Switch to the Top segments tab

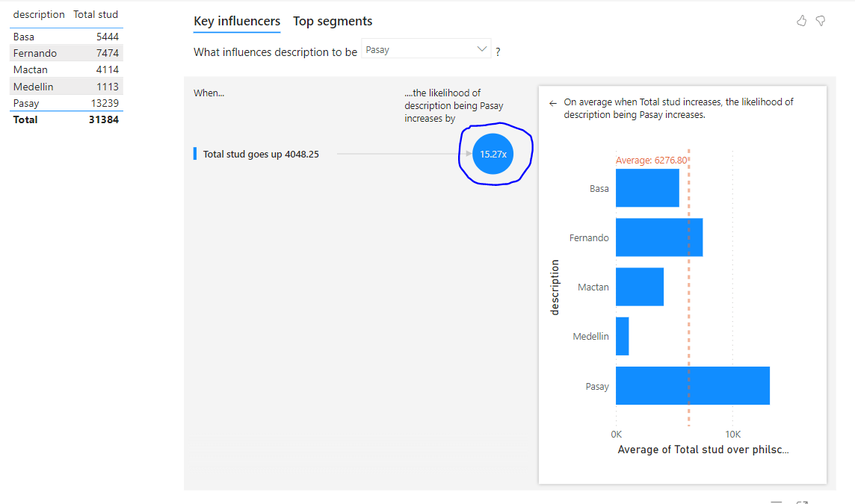pos(333,21)
